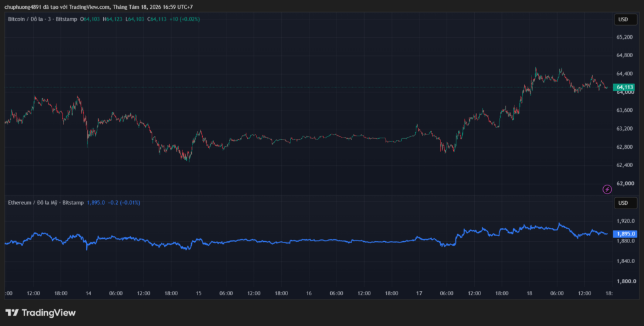This screenshot has width=644, height=326.
Task: Click the 62,400 price axis label
Action: [x=625, y=165]
